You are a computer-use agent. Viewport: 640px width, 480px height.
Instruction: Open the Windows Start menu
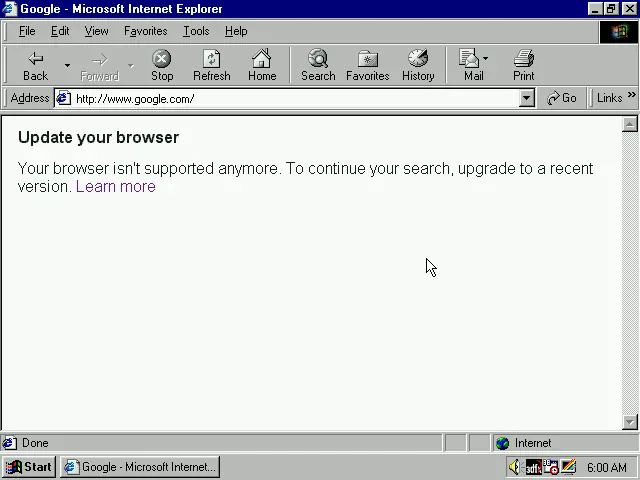click(29, 467)
